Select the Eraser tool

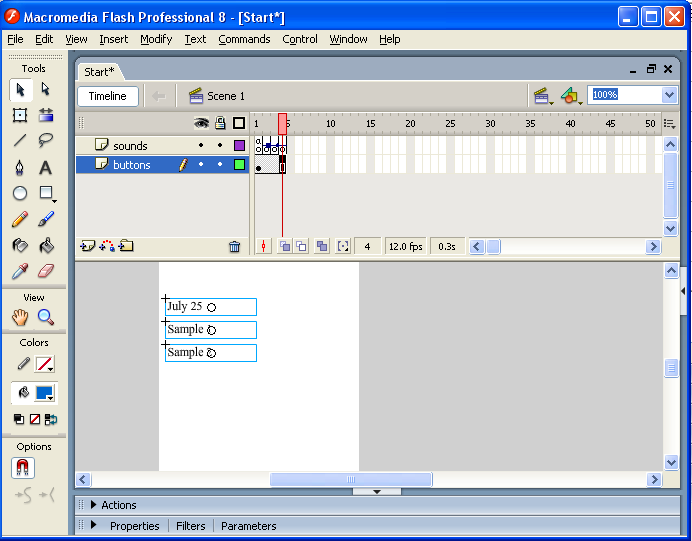[46, 271]
